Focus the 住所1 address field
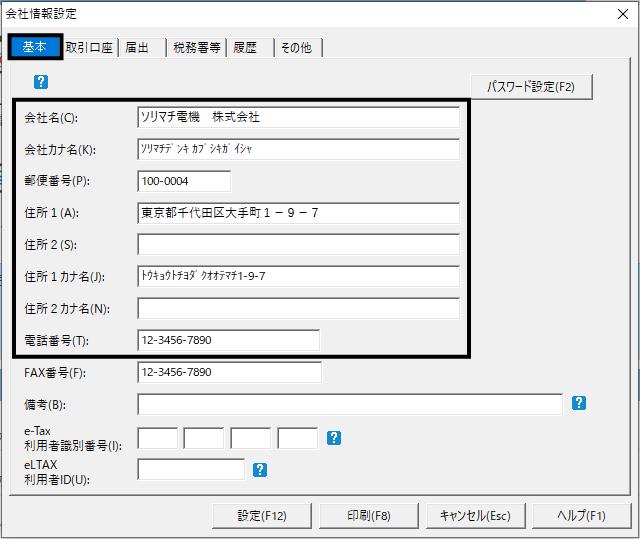640x539 pixels. tap(298, 213)
